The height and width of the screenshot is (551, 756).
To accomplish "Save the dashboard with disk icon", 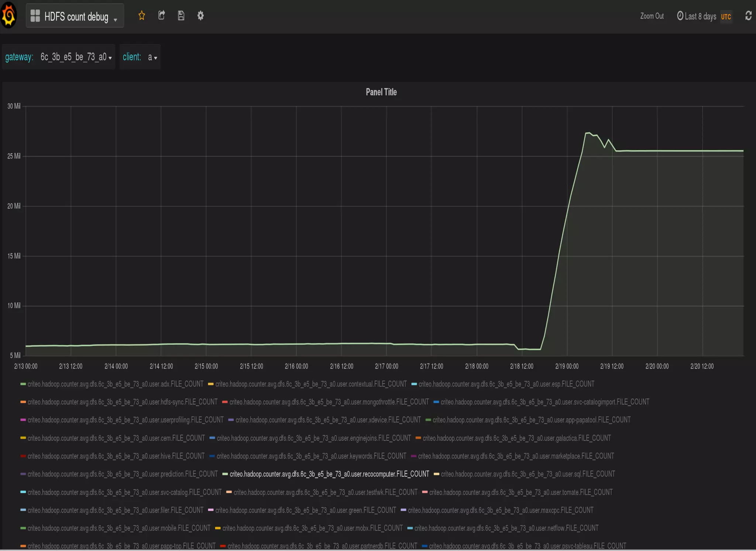I will (181, 16).
